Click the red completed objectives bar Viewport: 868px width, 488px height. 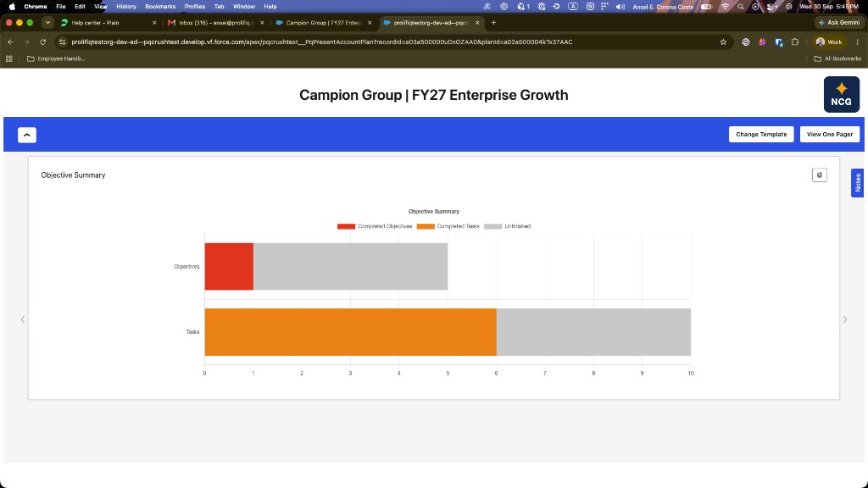[x=229, y=266]
